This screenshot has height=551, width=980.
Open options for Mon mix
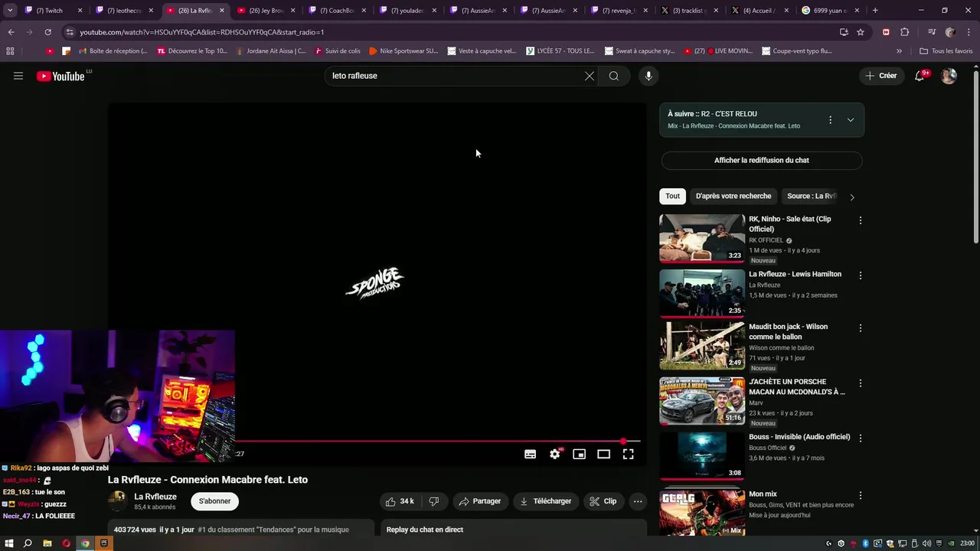point(860,496)
